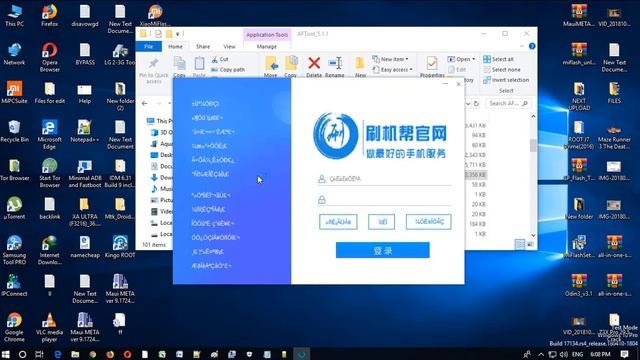Click the New folder icon in Explorer ribbon
Screen dimensions: 640x360
click(360, 67)
